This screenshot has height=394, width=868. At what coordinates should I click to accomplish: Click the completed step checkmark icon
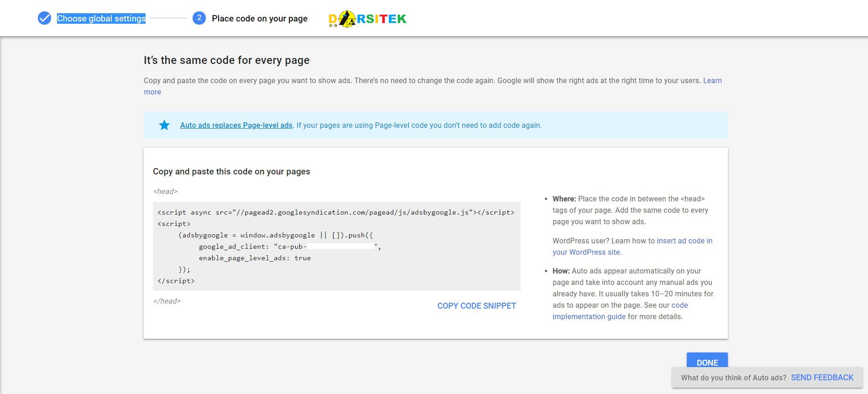pos(44,18)
